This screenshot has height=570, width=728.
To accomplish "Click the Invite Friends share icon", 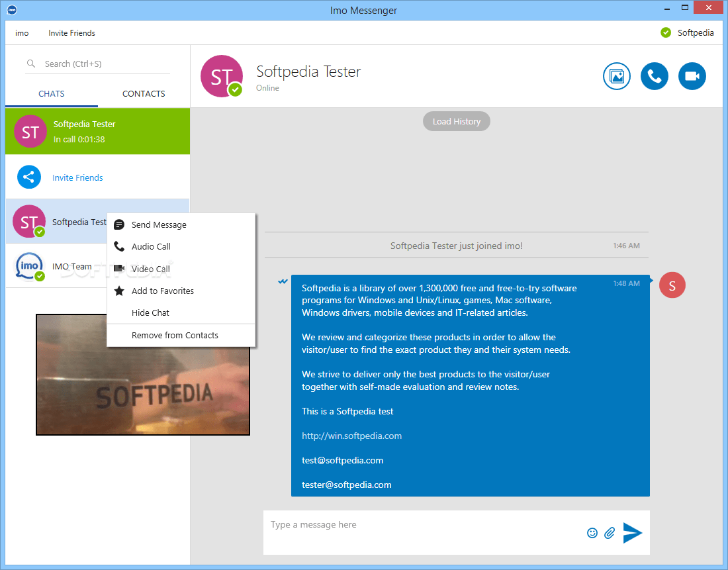I will click(28, 177).
